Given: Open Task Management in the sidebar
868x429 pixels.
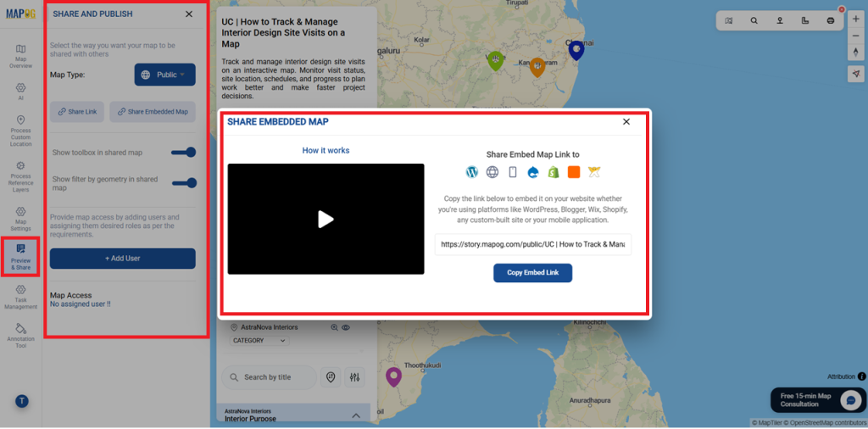Looking at the screenshot, I should [20, 298].
